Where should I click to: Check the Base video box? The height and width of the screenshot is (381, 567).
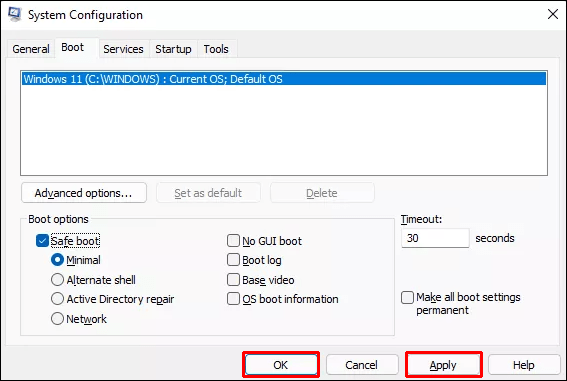coord(233,280)
